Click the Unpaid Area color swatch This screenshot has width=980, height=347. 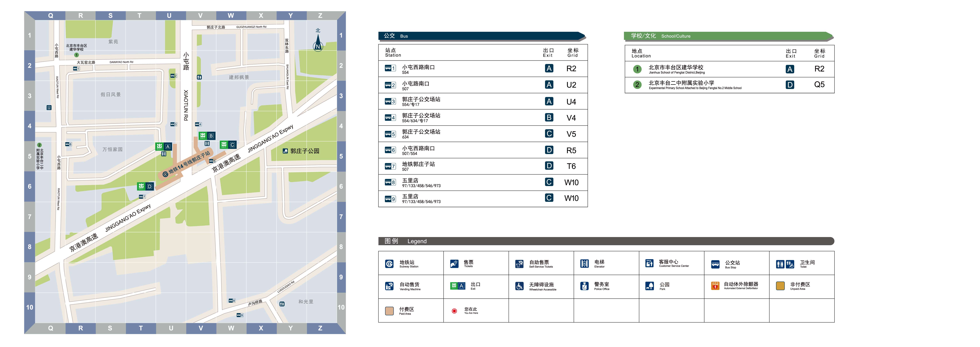point(780,286)
